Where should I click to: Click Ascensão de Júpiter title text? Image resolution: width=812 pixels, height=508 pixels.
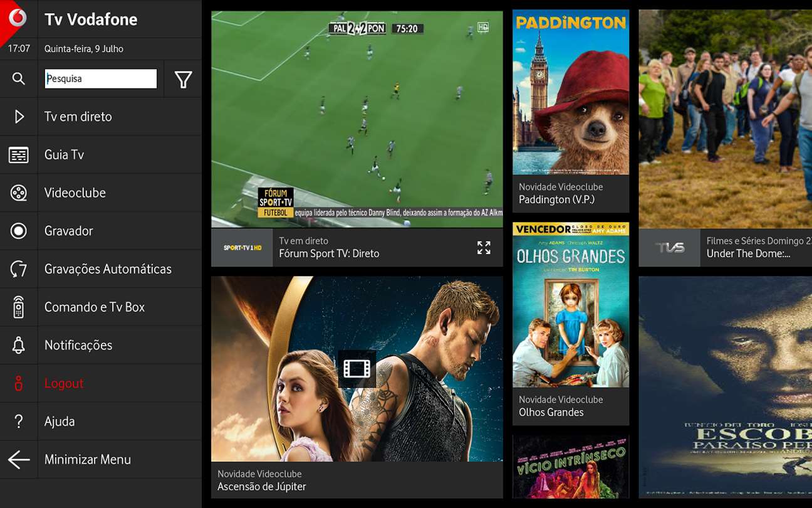[x=262, y=487]
